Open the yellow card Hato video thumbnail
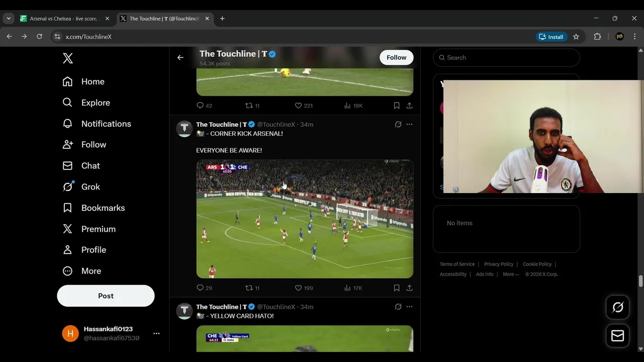 305,339
